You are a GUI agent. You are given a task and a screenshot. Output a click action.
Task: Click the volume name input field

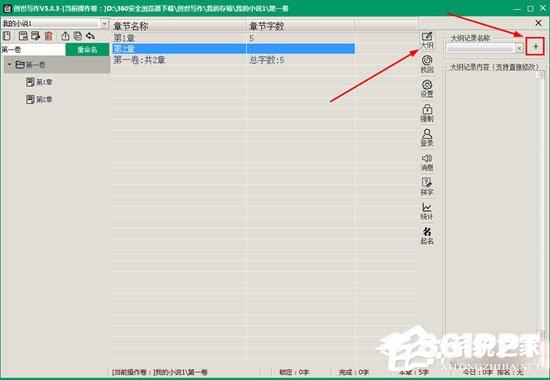coord(33,49)
